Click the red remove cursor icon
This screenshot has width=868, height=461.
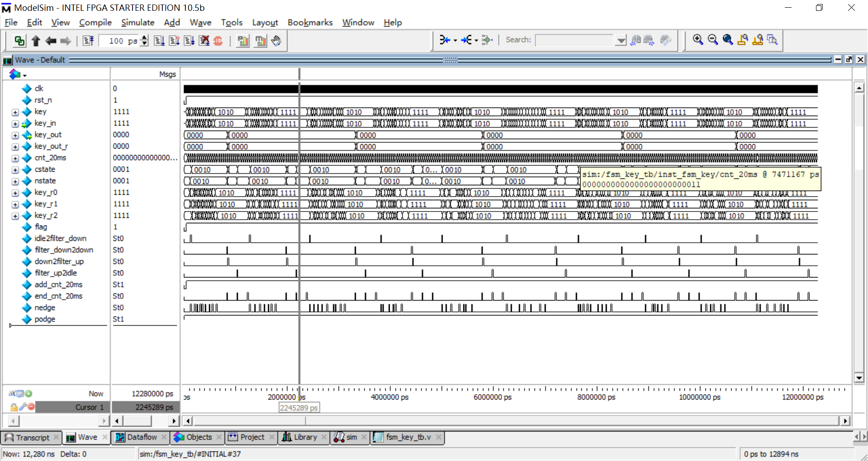tap(31, 406)
